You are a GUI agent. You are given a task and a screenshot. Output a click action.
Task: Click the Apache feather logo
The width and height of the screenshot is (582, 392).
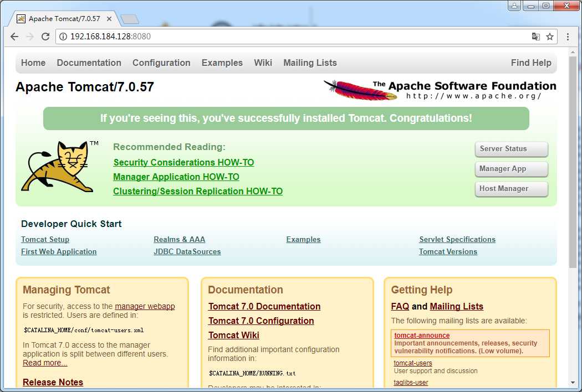coord(360,90)
